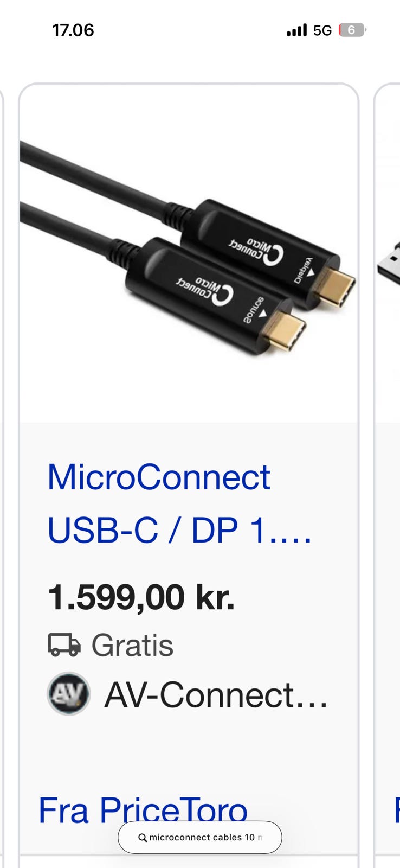
Task: Click the 1.599,00 kr. price
Action: [141, 597]
